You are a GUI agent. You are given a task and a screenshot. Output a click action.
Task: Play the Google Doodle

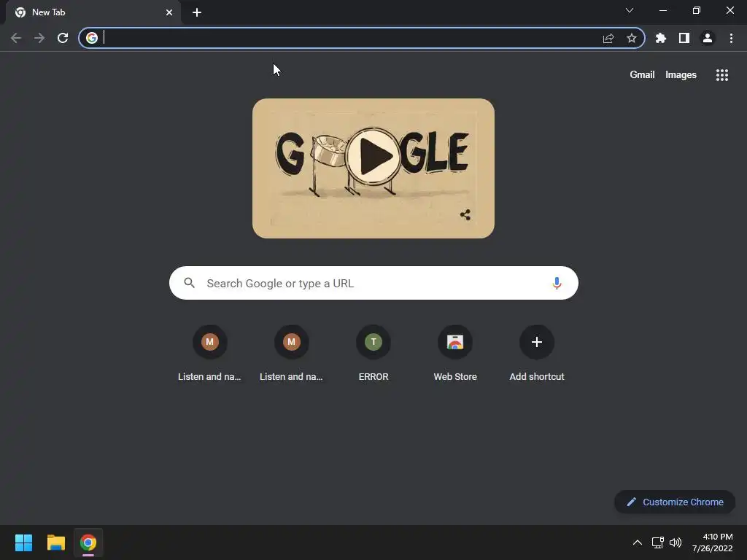(373, 156)
